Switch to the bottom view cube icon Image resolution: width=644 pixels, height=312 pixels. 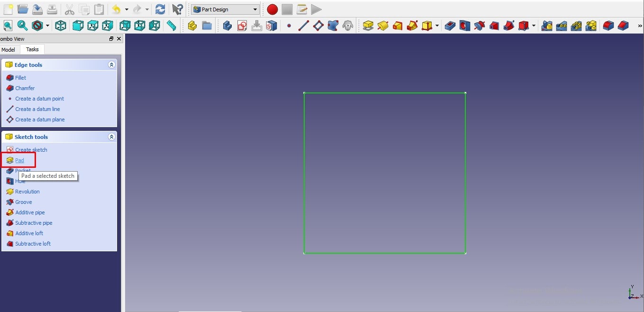click(x=140, y=26)
